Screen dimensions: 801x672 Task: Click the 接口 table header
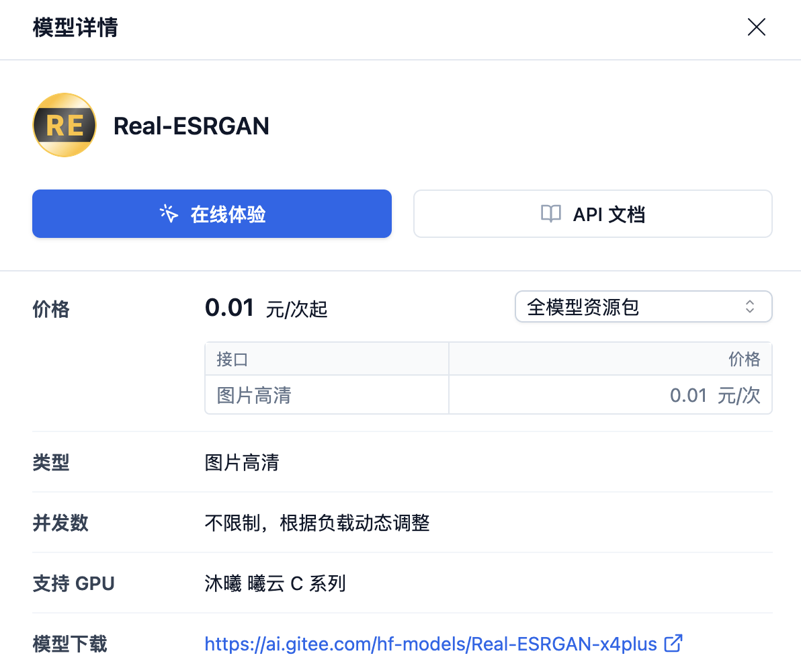(232, 358)
